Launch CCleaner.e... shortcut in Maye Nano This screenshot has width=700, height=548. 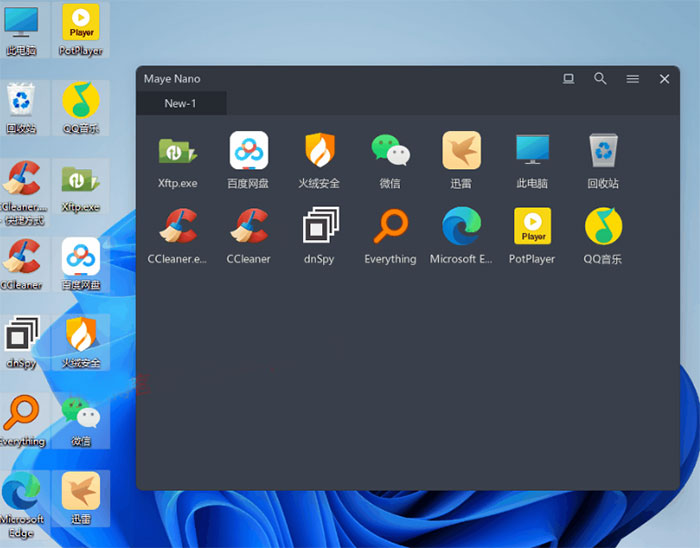[178, 236]
